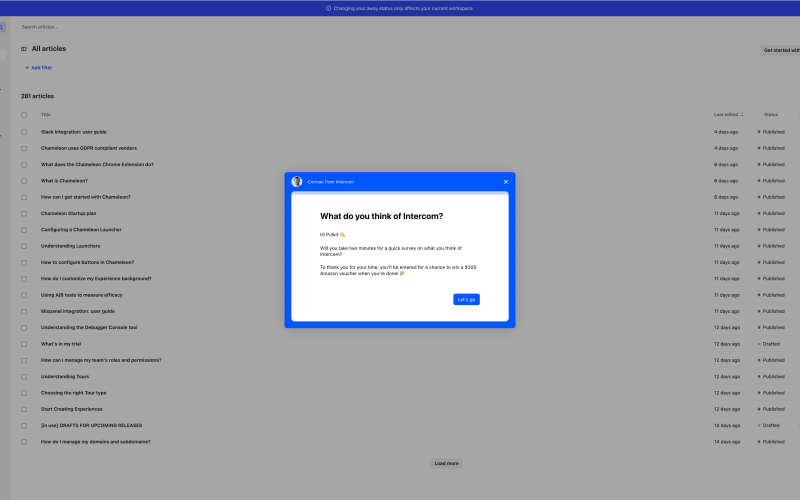Open How do I customize my Experience background?
Image resolution: width=800 pixels, height=500 pixels.
coord(96,279)
